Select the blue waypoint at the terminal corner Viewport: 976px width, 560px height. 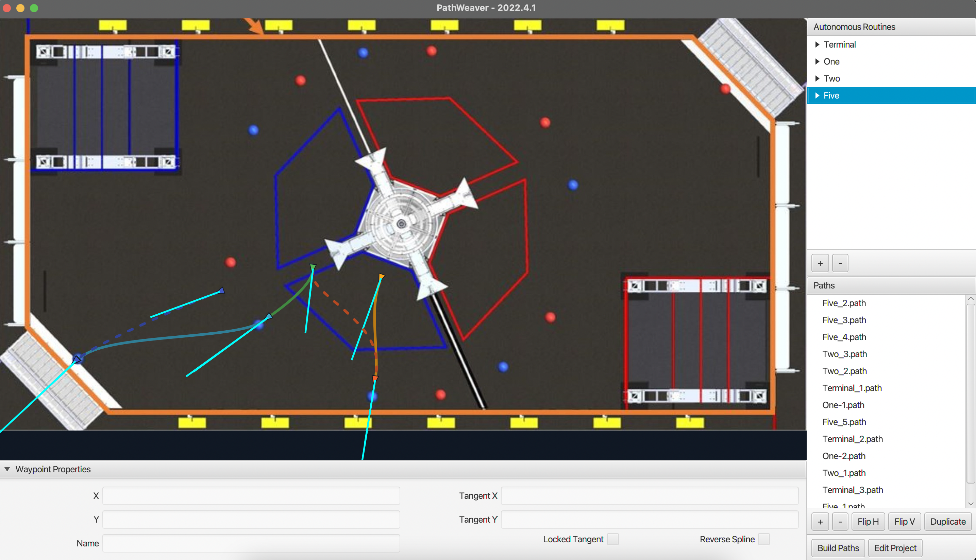coord(77,360)
